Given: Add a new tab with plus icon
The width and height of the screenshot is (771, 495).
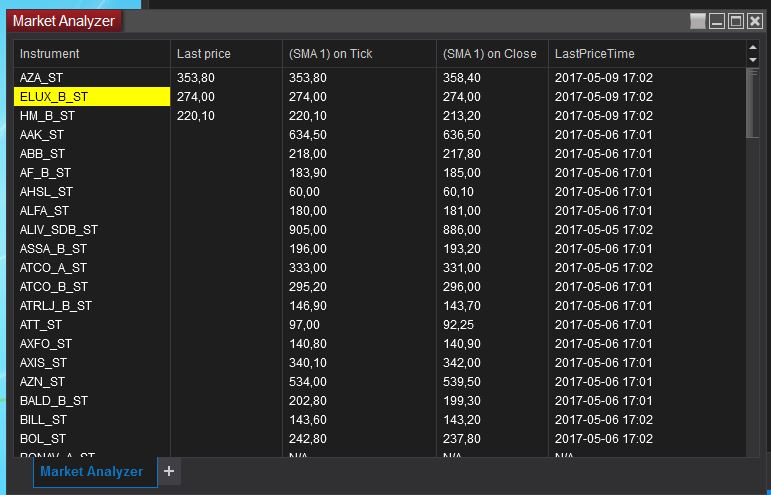Looking at the screenshot, I should coord(169,471).
